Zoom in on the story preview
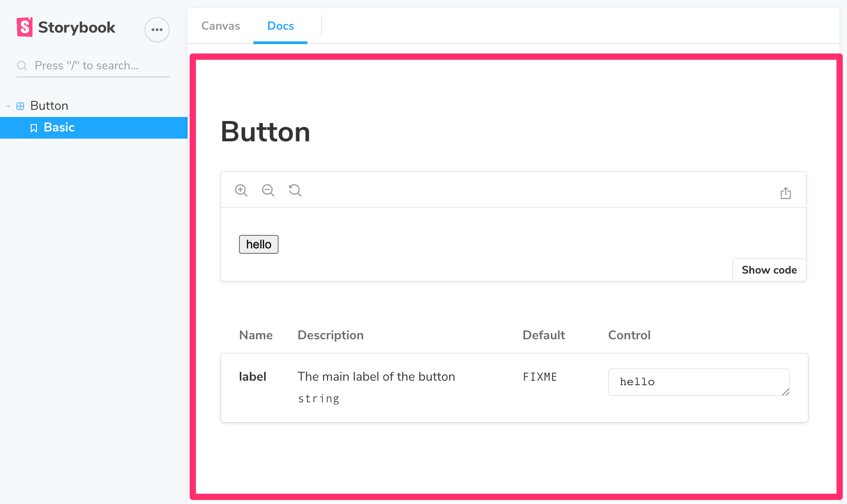This screenshot has width=847, height=504. (x=241, y=190)
